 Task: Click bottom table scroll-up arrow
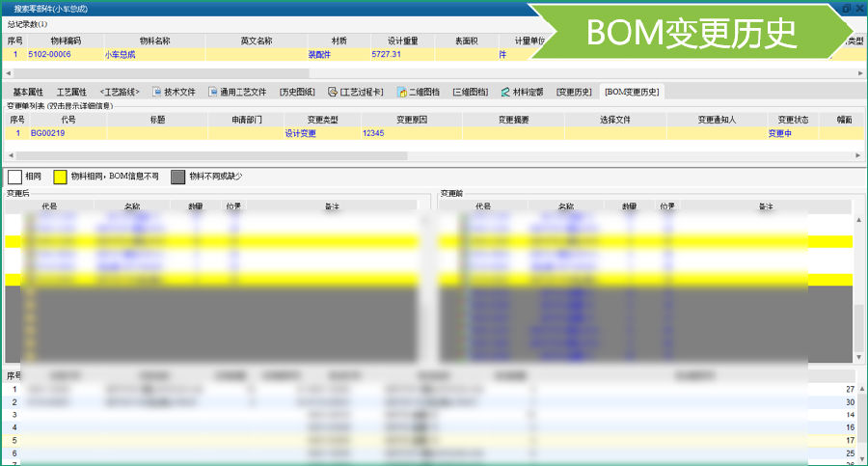point(861,389)
